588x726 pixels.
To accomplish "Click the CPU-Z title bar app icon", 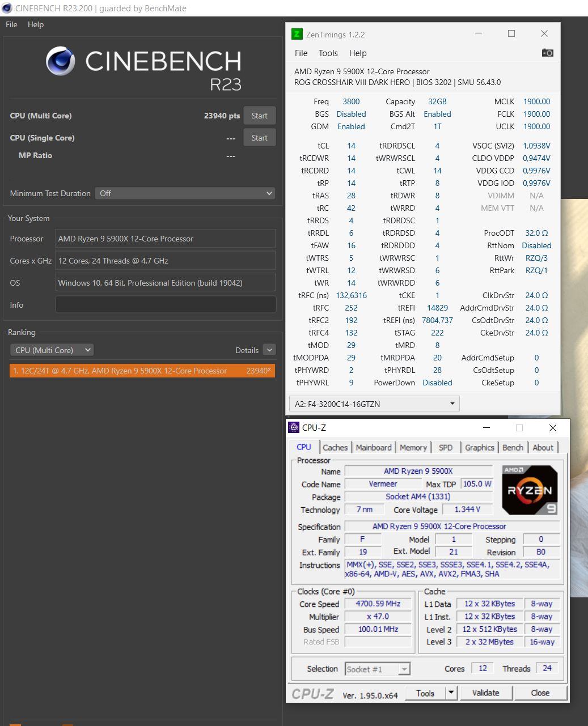I will tap(294, 427).
